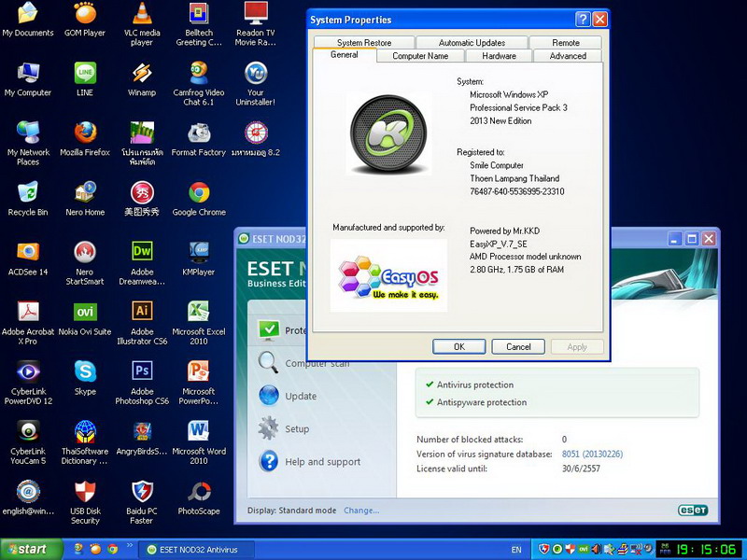Switch to the Computer Name tab
This screenshot has width=747, height=560.
420,56
